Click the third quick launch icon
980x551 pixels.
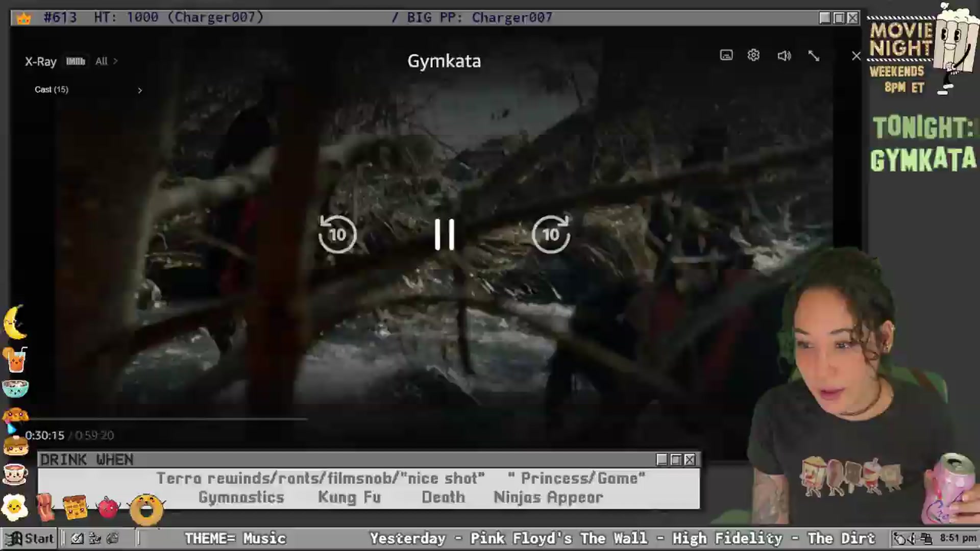pyautogui.click(x=113, y=538)
